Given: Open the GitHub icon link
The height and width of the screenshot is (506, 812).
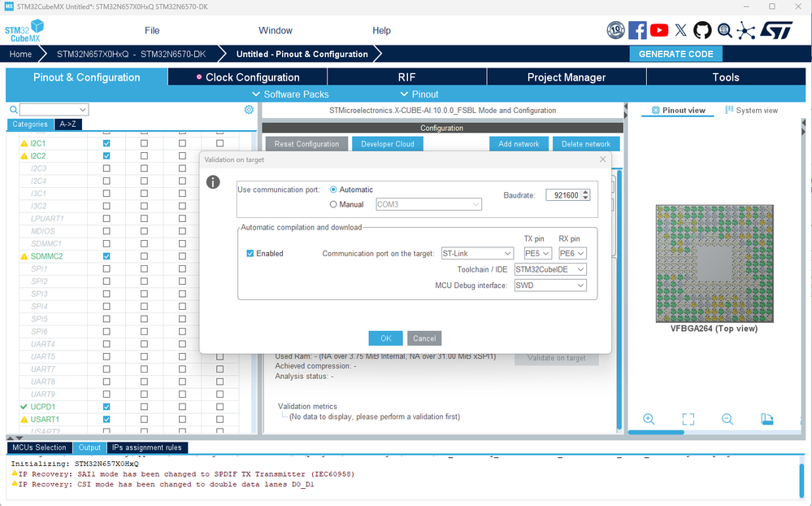Looking at the screenshot, I should point(703,30).
